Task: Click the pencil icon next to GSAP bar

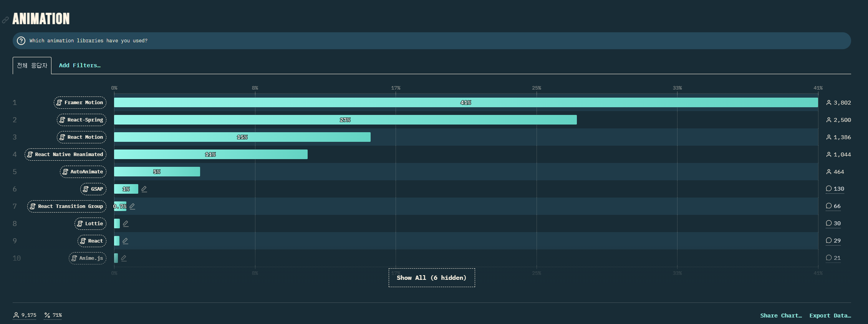Action: [144, 189]
